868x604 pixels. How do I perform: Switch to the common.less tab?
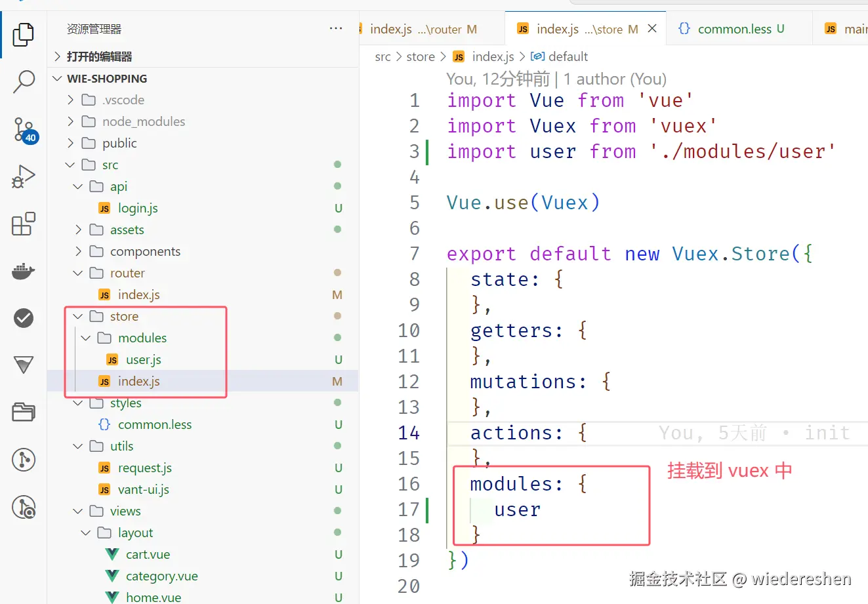click(x=740, y=29)
